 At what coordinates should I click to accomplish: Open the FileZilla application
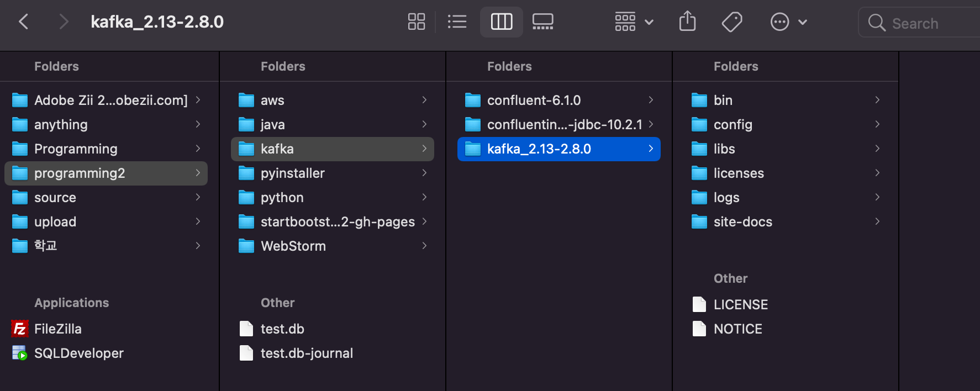tap(107, 329)
